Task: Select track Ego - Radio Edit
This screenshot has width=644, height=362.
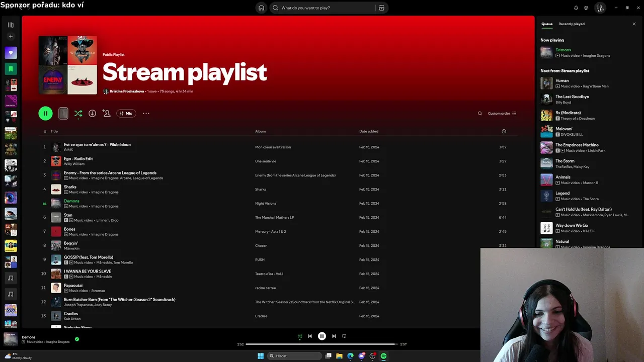Action: point(78,159)
